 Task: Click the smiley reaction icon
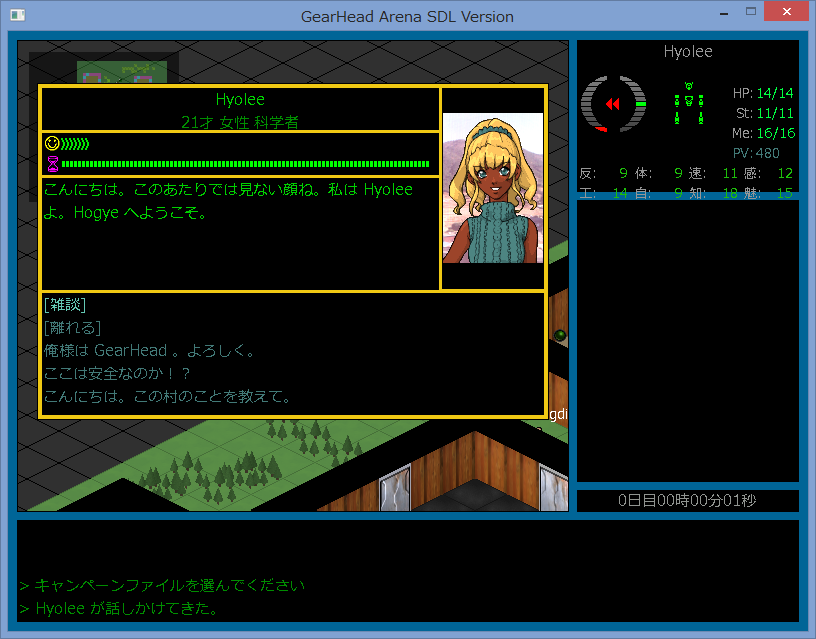tap(52, 143)
